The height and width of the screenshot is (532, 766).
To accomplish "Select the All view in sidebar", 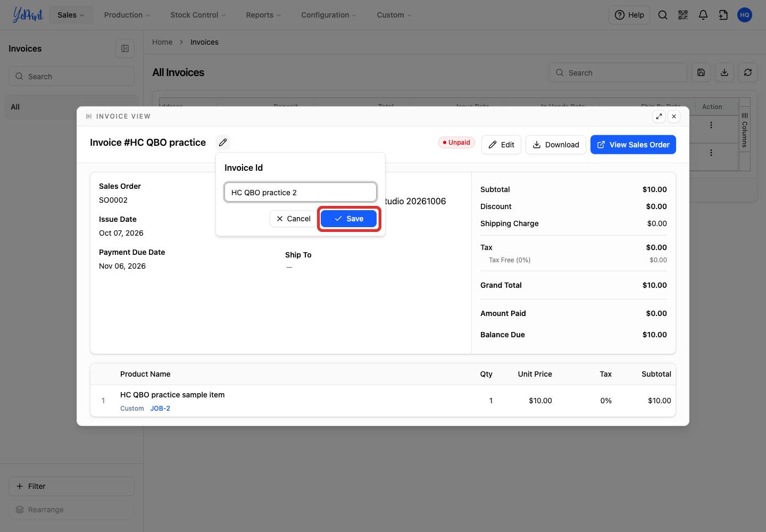I will 71,107.
